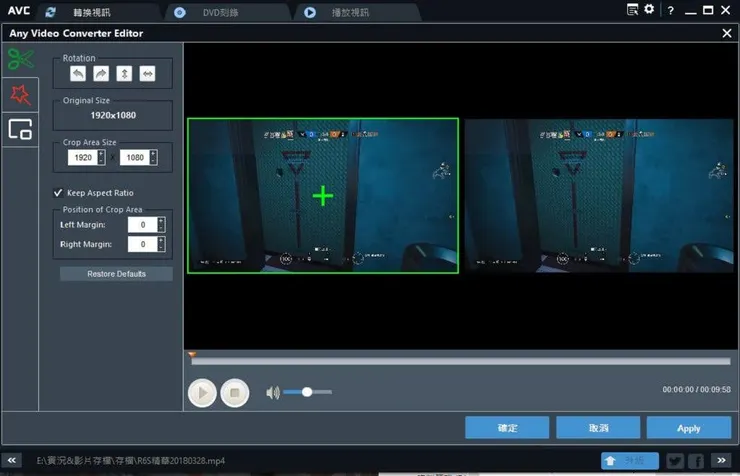Viewport: 740px width, 476px height.
Task: Rotate video right 90 degrees
Action: point(101,74)
